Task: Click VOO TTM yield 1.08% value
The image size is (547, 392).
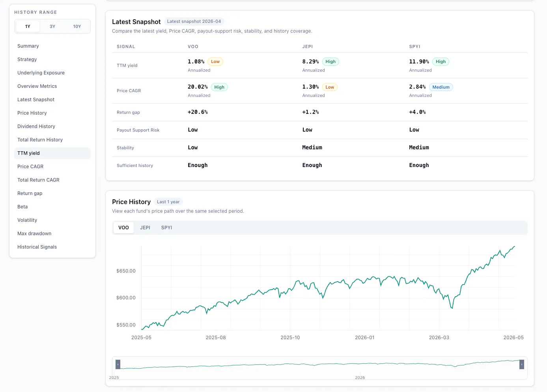Action: (x=196, y=61)
